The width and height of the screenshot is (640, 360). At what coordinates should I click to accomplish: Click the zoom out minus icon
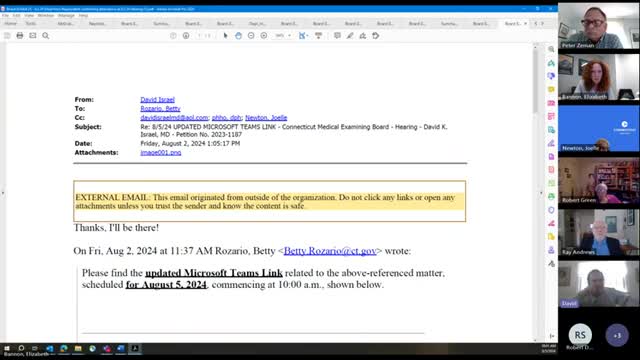click(x=251, y=36)
